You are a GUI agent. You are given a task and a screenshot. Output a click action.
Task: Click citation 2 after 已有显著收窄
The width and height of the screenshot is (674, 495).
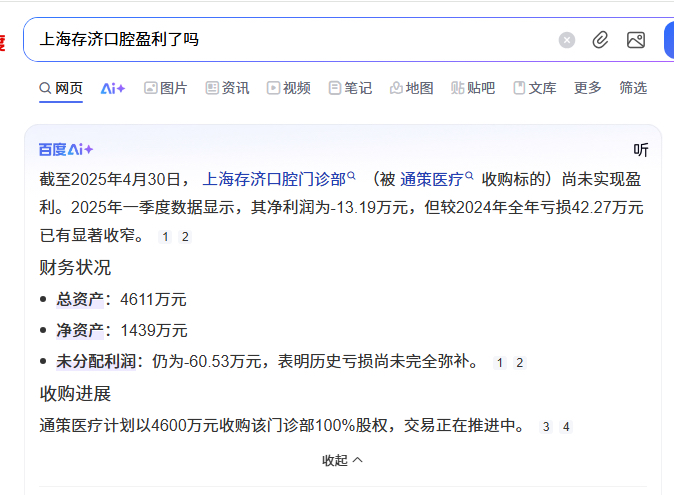(x=185, y=237)
